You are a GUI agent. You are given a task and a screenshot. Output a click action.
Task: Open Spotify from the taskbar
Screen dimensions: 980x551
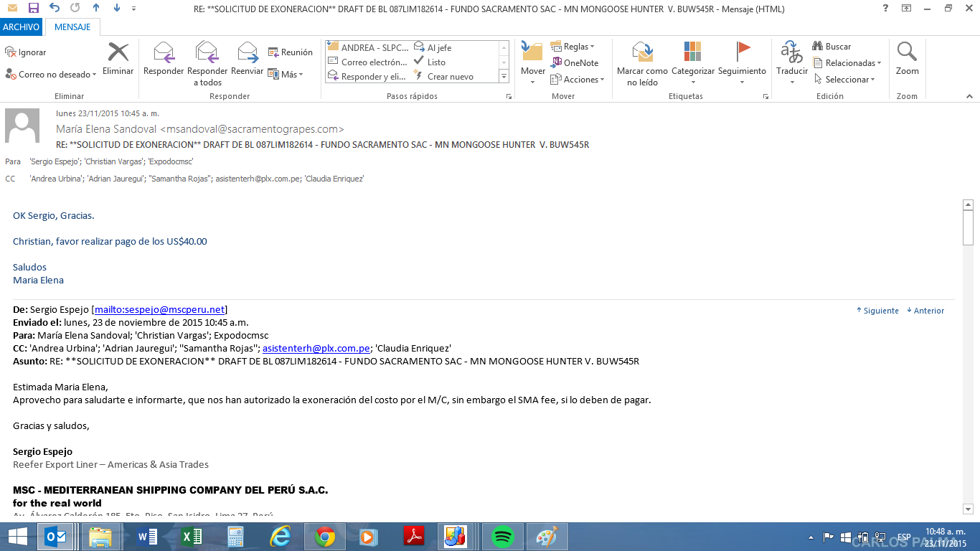[x=503, y=537]
